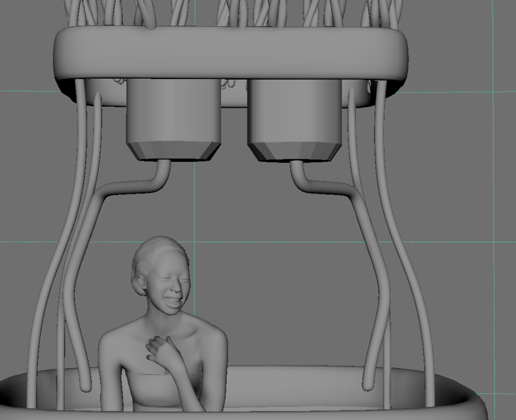The image size is (516, 420).
Task: Select the right cylindrical canister mesh
Action: coord(294,111)
